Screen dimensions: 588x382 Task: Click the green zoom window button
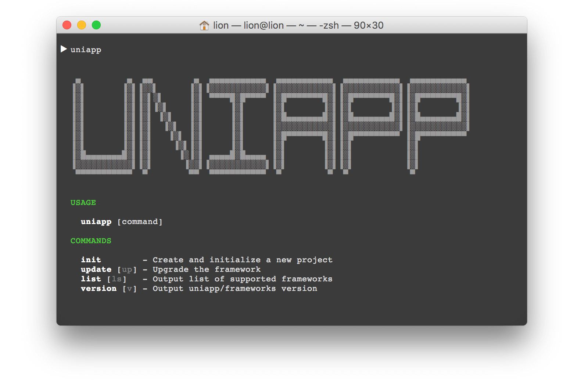(96, 25)
